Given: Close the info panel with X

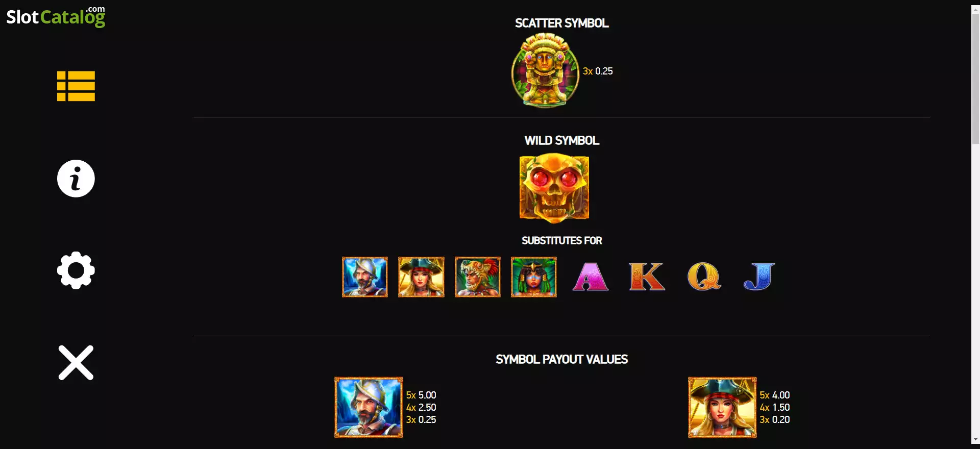Looking at the screenshot, I should pyautogui.click(x=76, y=363).
